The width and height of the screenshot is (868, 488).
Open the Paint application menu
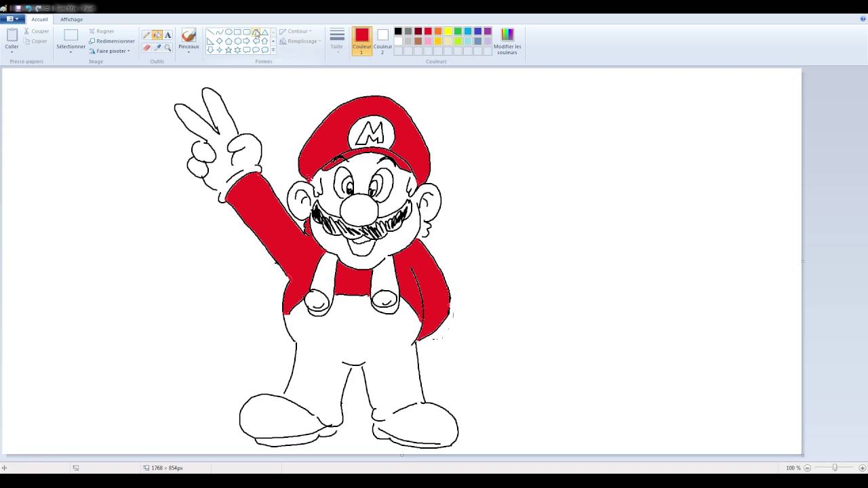(x=12, y=19)
